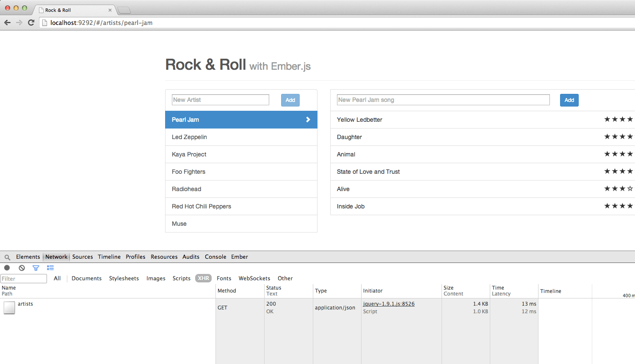Click the new tab button
The width and height of the screenshot is (635, 364).
(124, 10)
